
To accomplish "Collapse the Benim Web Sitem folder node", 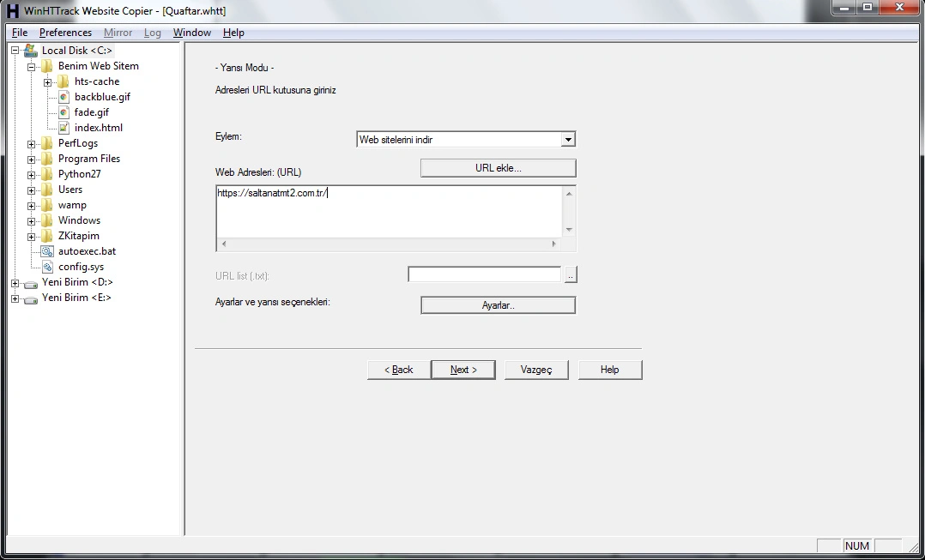I will [x=31, y=67].
